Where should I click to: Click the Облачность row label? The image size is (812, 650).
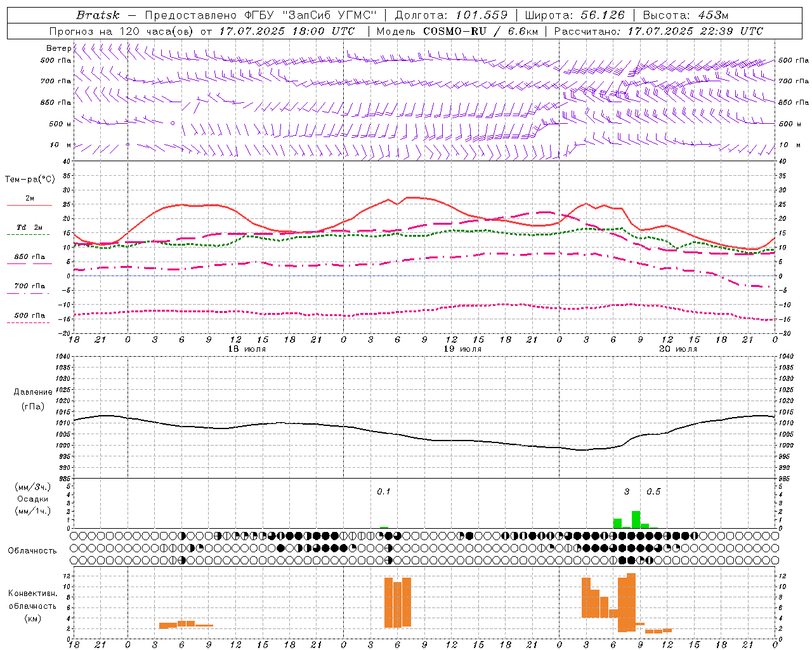coord(32,551)
